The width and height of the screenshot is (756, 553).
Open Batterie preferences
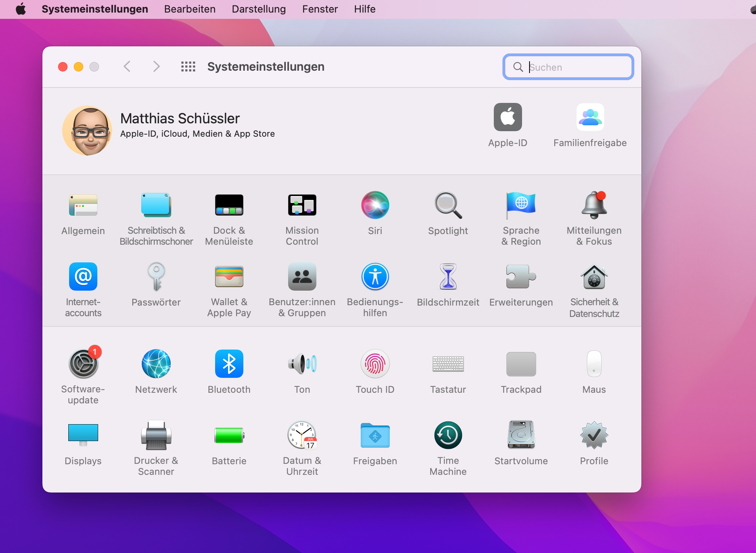tap(229, 435)
